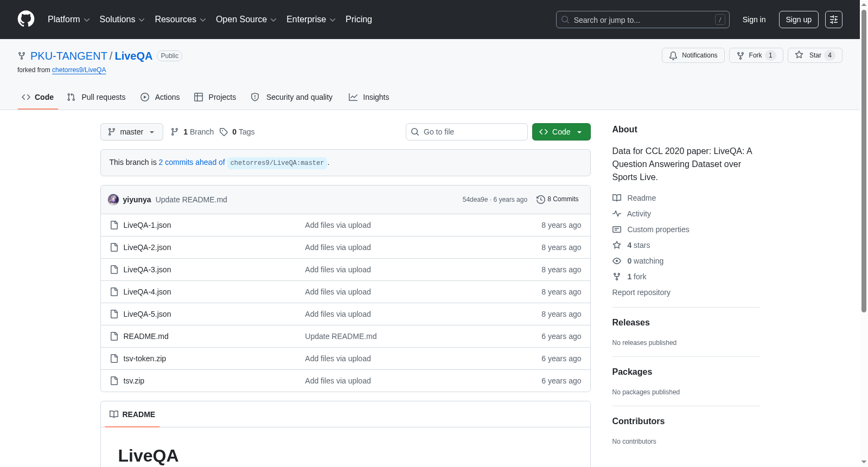This screenshot has height=467, width=868.
Task: Open the global navigation settings icon
Action: point(834,20)
